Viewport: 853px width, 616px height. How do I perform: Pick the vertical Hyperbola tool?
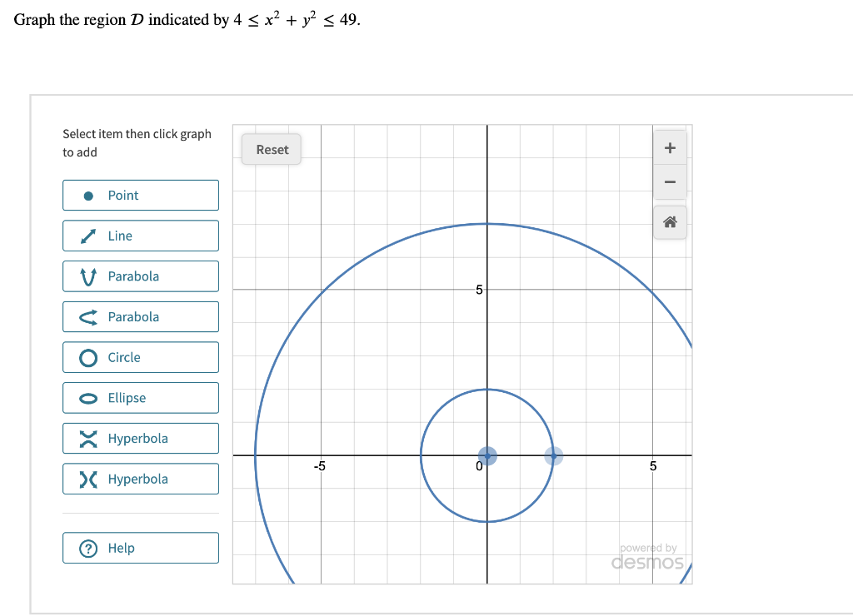(140, 438)
